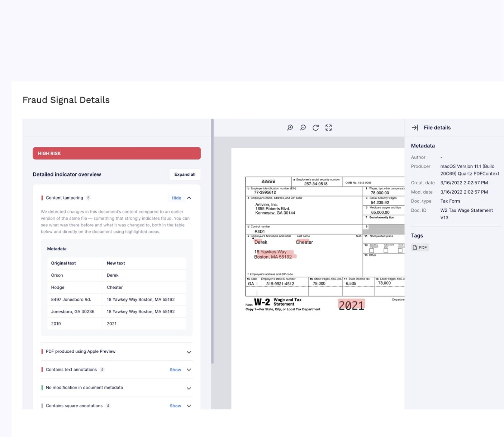Click Show link for text annotations
Screen dimensions: 504x437
[x=175, y=370]
